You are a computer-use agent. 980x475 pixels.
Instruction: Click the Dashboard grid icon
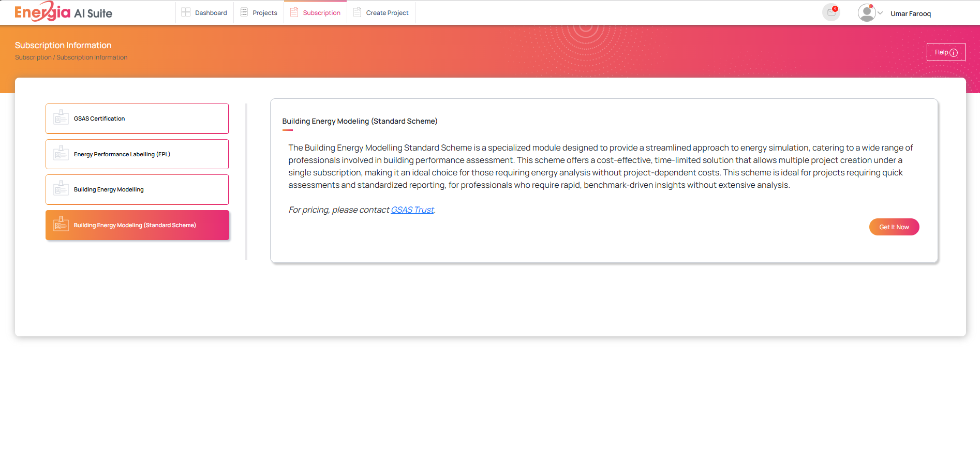pos(186,12)
